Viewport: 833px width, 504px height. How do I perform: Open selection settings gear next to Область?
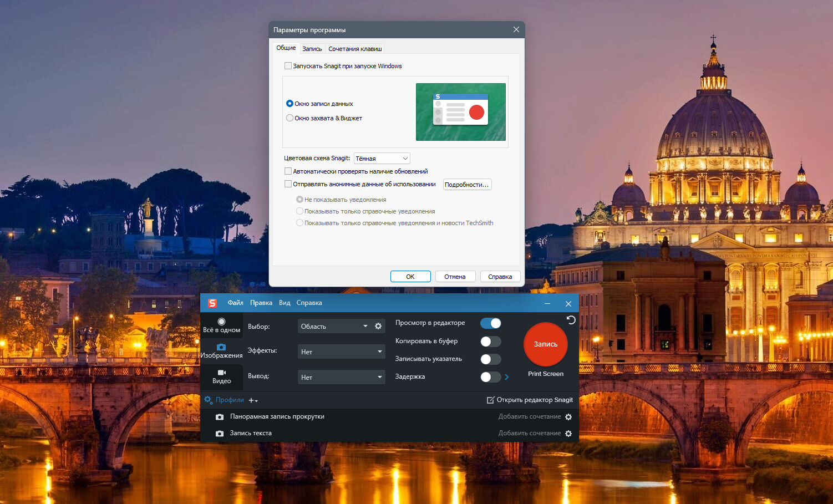378,326
